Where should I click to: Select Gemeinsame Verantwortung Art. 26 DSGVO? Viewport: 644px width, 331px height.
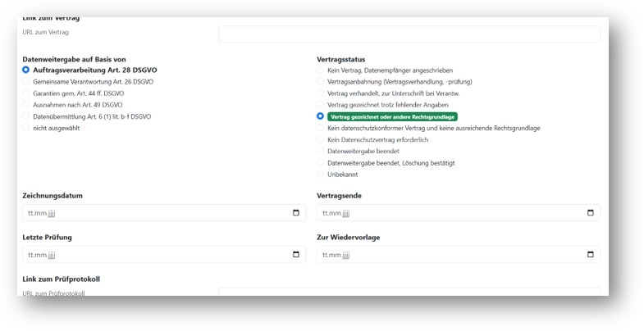point(26,82)
